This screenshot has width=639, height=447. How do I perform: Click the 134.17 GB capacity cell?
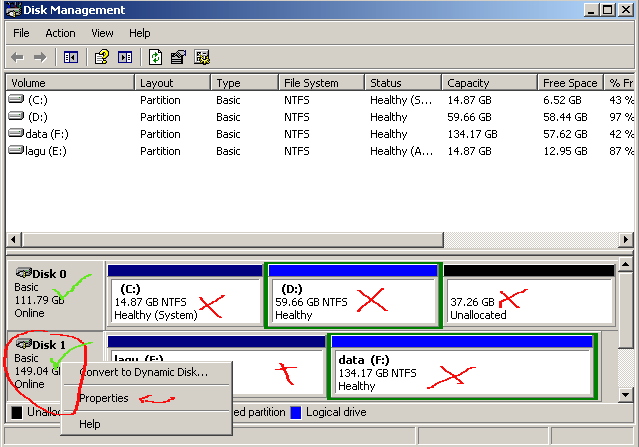[472, 134]
